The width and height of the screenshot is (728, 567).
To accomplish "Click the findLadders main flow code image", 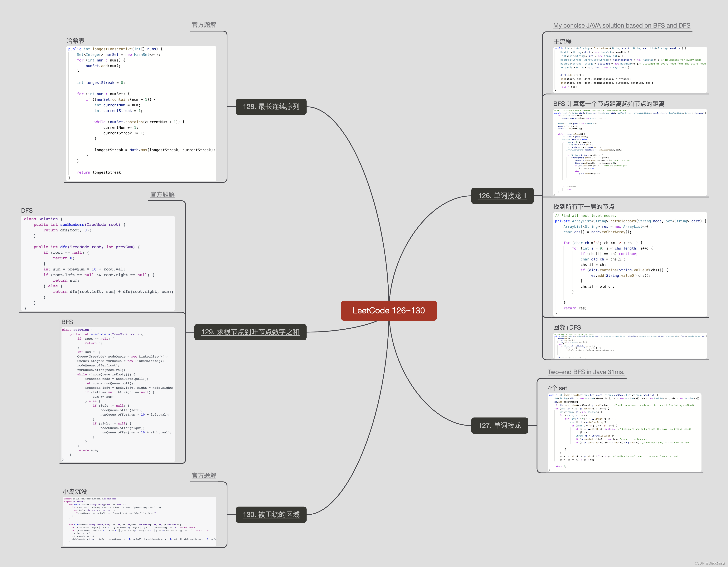I will pyautogui.click(x=630, y=70).
